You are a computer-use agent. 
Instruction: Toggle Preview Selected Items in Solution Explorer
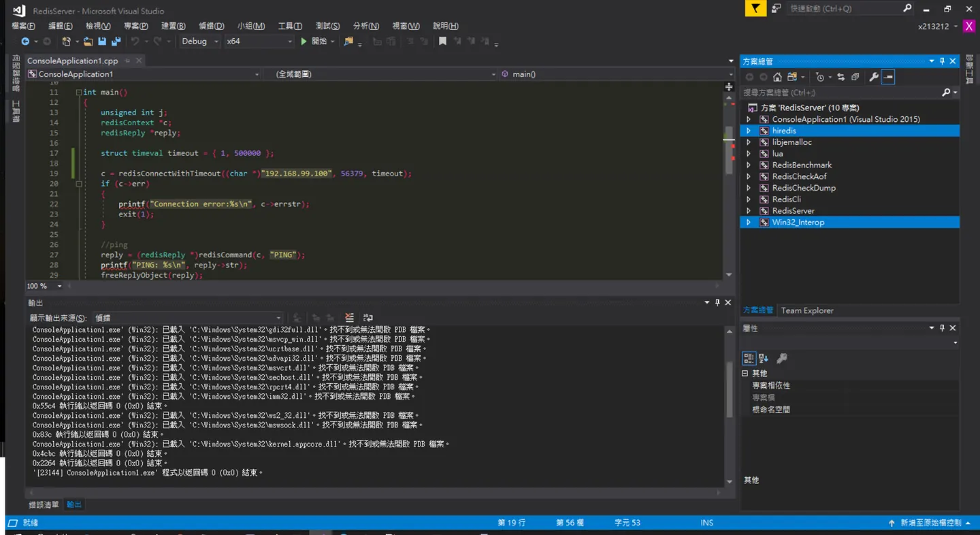click(x=888, y=77)
